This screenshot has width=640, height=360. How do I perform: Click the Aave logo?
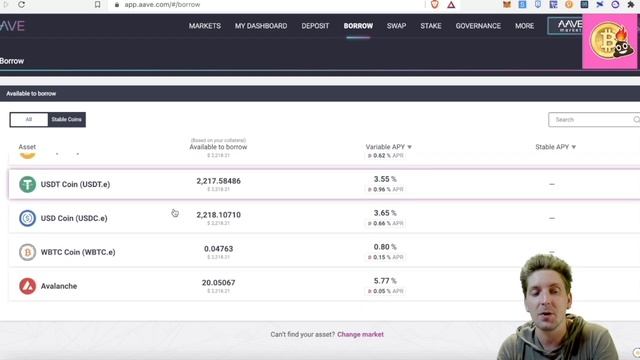point(12,26)
